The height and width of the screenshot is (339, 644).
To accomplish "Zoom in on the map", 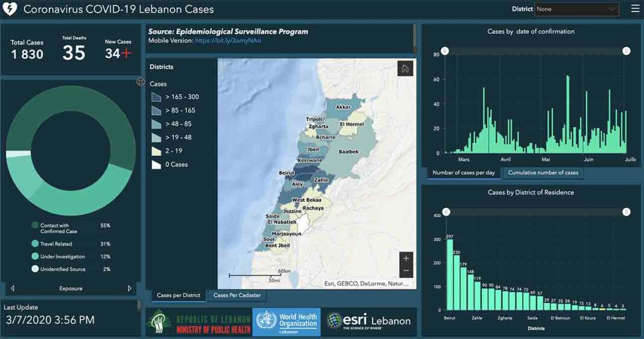I will tap(406, 259).
